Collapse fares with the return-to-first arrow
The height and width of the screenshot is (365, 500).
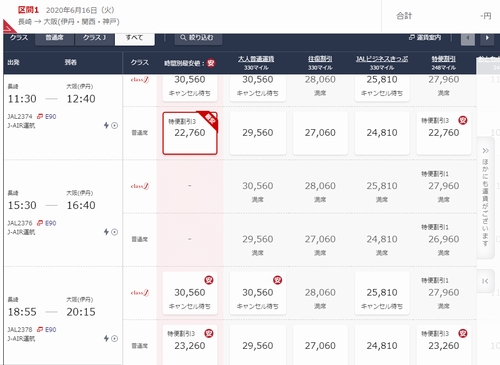(485, 281)
